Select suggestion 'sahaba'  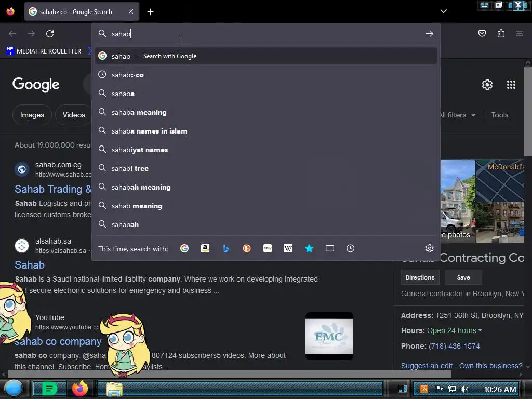[266, 94]
